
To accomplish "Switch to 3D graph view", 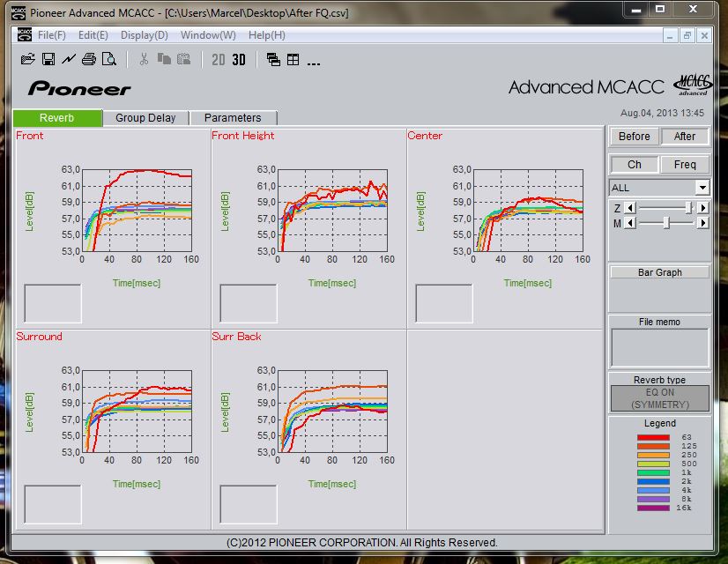I will [239, 59].
